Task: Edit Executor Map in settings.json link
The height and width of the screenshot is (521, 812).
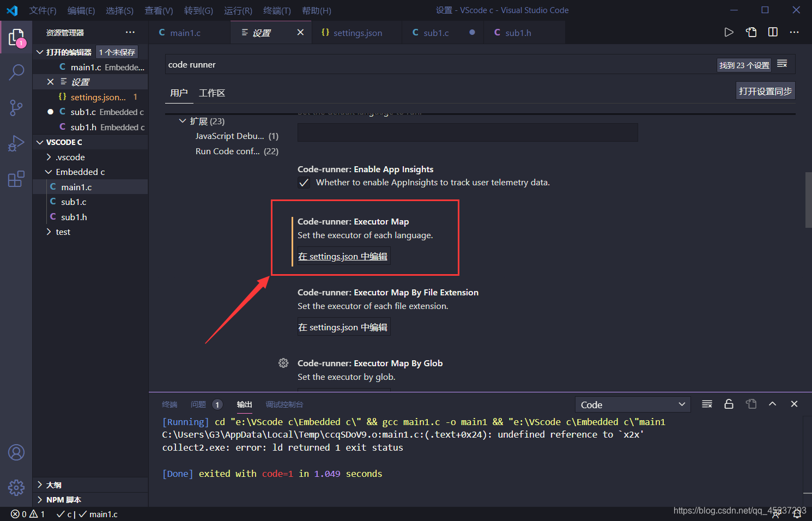Action: click(x=343, y=256)
